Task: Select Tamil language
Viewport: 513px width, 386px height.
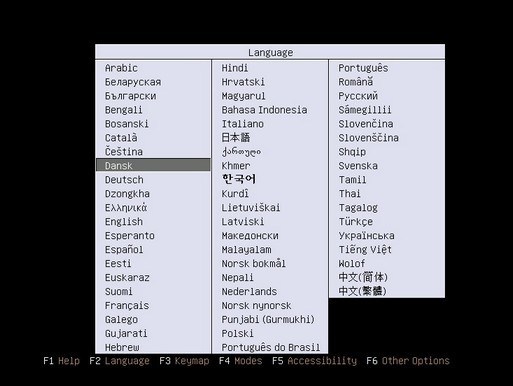Action: [x=352, y=180]
